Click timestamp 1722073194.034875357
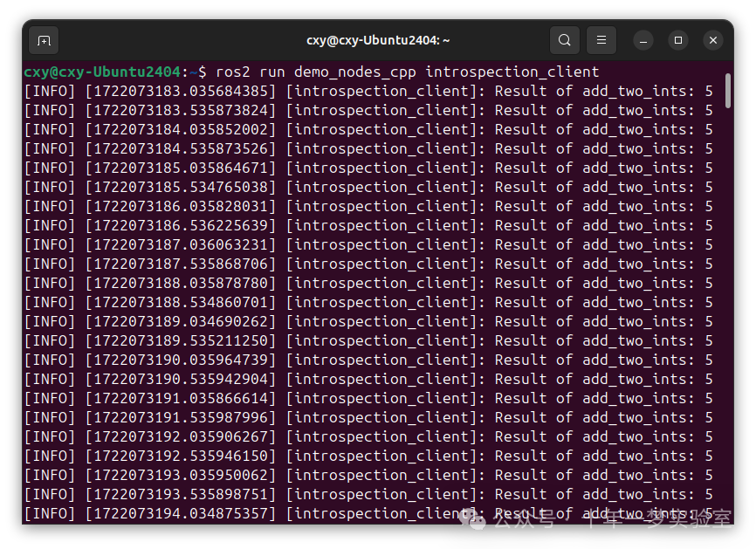 (x=181, y=514)
